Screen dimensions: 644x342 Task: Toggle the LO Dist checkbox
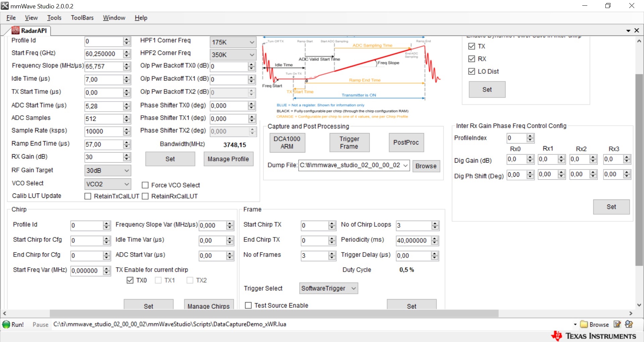point(472,71)
